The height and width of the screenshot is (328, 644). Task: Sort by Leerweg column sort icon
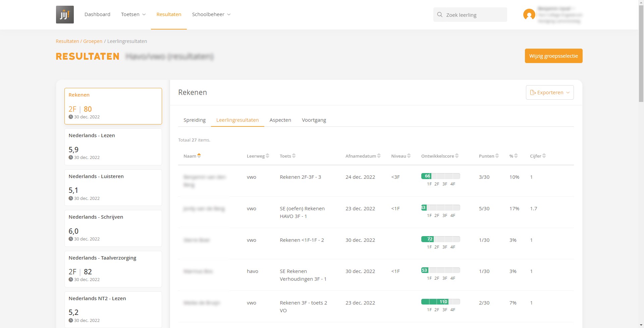click(267, 156)
